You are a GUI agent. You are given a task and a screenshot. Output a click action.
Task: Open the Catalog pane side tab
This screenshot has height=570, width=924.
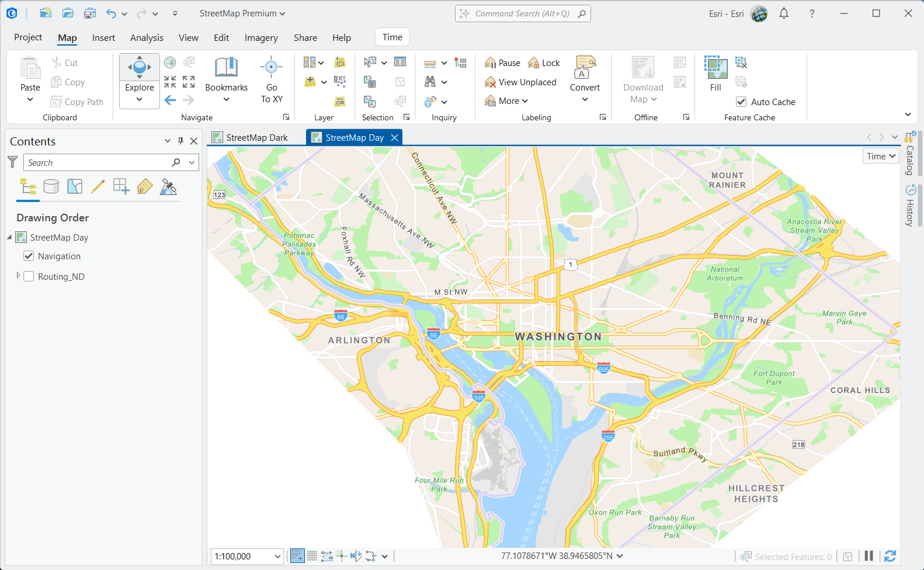coord(910,154)
